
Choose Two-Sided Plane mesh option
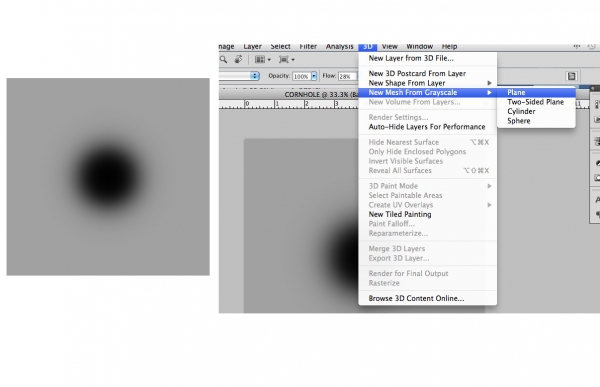pos(536,102)
